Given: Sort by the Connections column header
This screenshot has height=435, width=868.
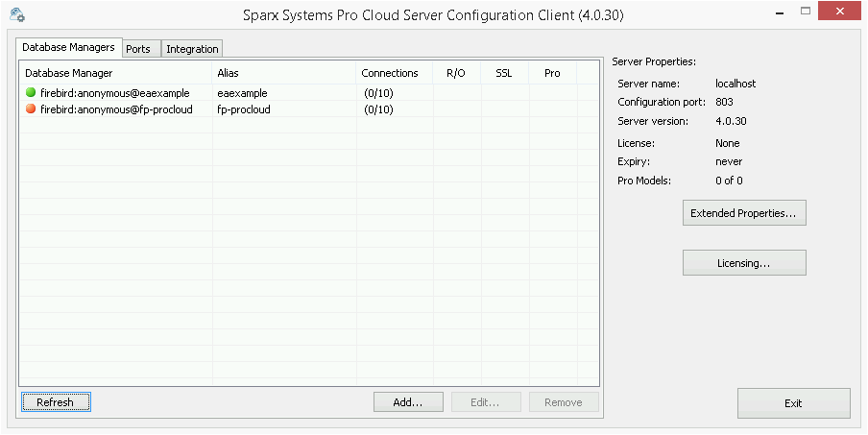Looking at the screenshot, I should [x=390, y=73].
